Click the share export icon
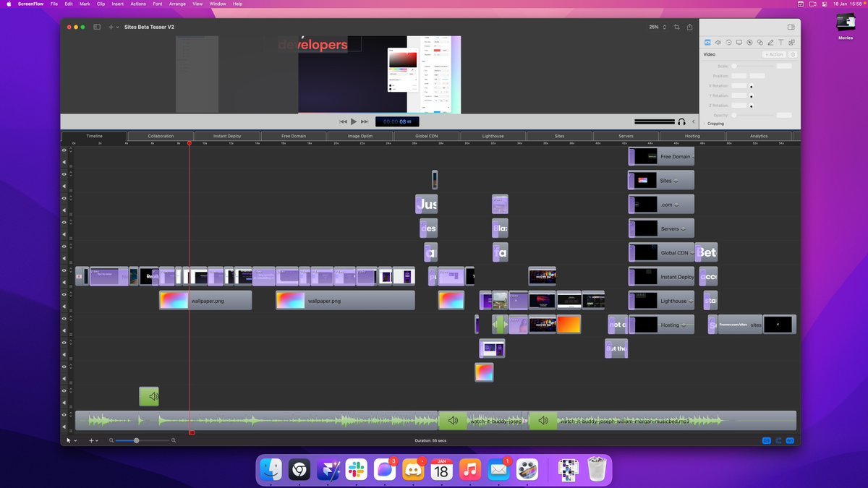 point(690,27)
